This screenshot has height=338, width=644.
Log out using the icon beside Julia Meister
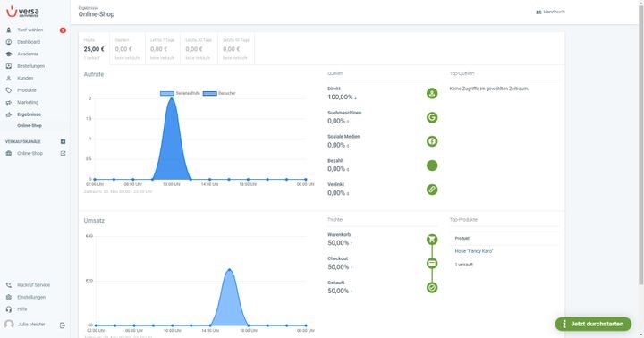point(63,325)
